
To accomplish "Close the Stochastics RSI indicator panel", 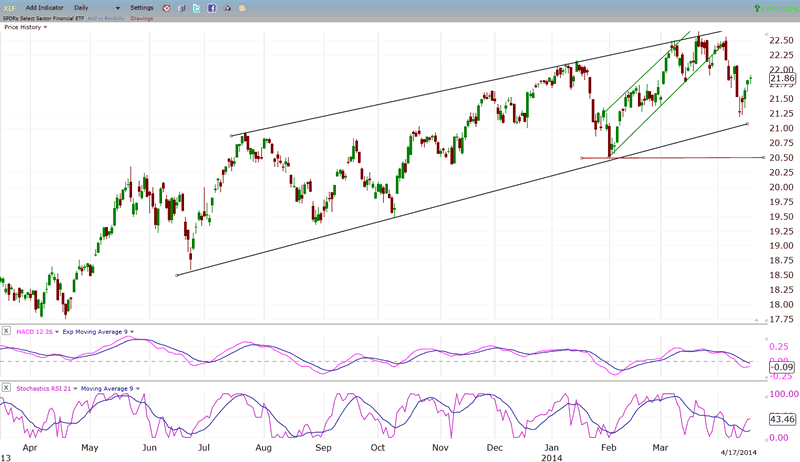I will (7, 388).
